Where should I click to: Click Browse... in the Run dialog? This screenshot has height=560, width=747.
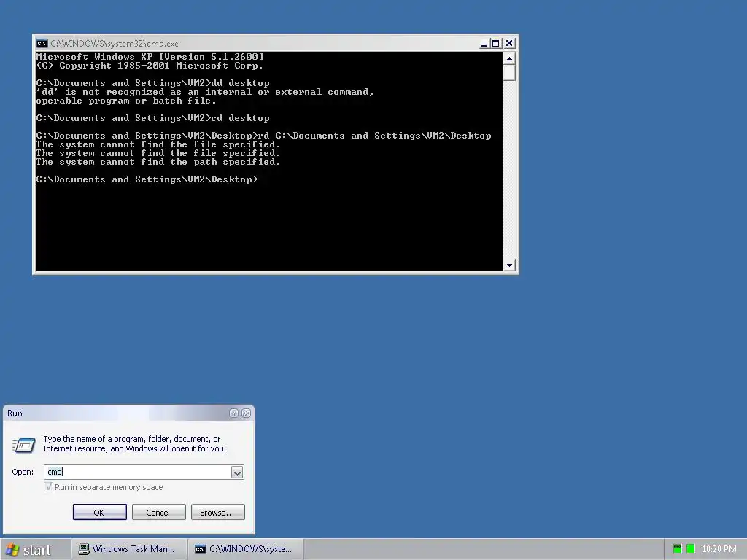click(x=217, y=513)
